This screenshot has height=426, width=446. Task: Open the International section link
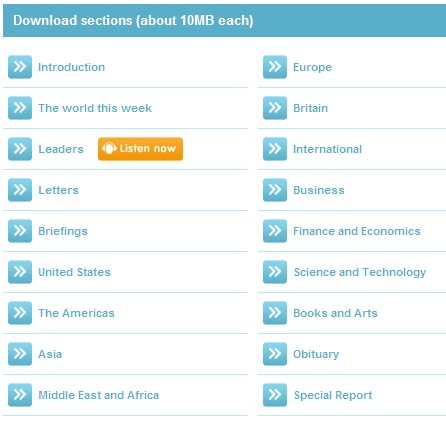pos(328,149)
